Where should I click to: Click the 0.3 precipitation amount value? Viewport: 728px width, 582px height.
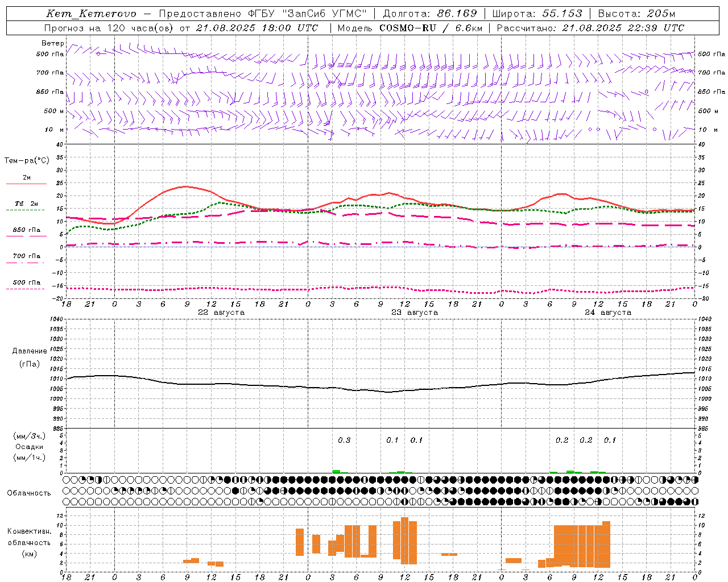344,440
